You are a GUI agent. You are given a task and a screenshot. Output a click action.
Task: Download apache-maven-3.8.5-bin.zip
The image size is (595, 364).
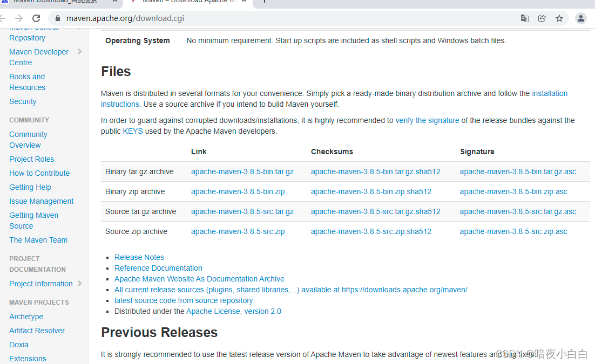click(238, 191)
